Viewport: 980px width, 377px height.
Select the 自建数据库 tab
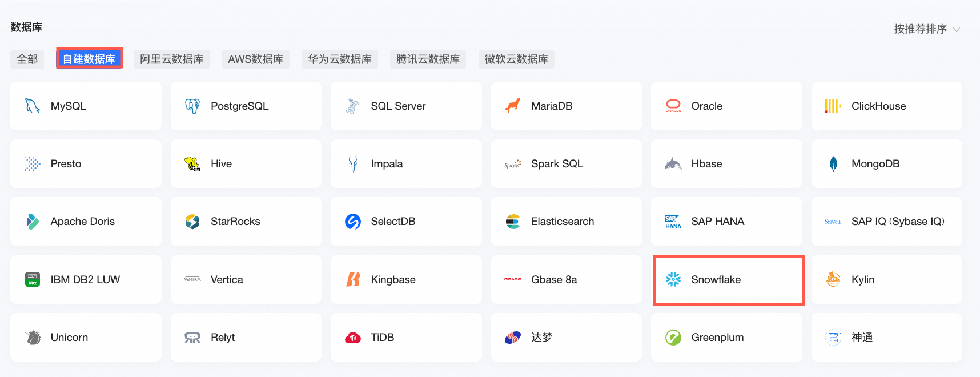click(89, 59)
